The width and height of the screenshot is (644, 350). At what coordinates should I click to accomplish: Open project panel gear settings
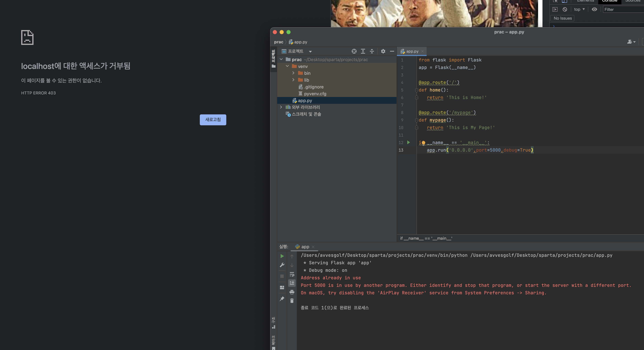coord(383,51)
